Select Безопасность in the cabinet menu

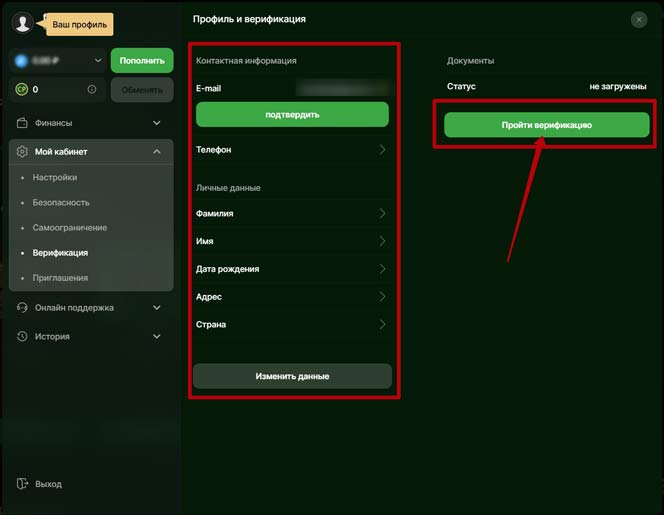pos(60,203)
